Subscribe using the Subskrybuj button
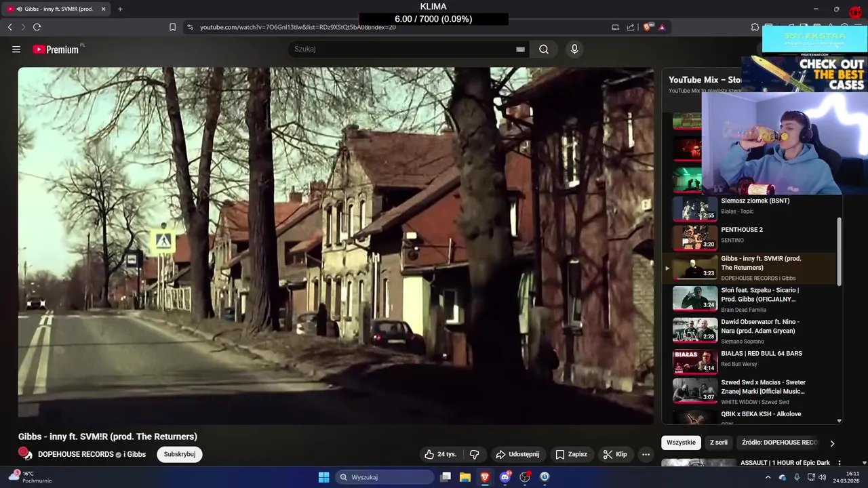This screenshot has width=868, height=488. pos(180,454)
